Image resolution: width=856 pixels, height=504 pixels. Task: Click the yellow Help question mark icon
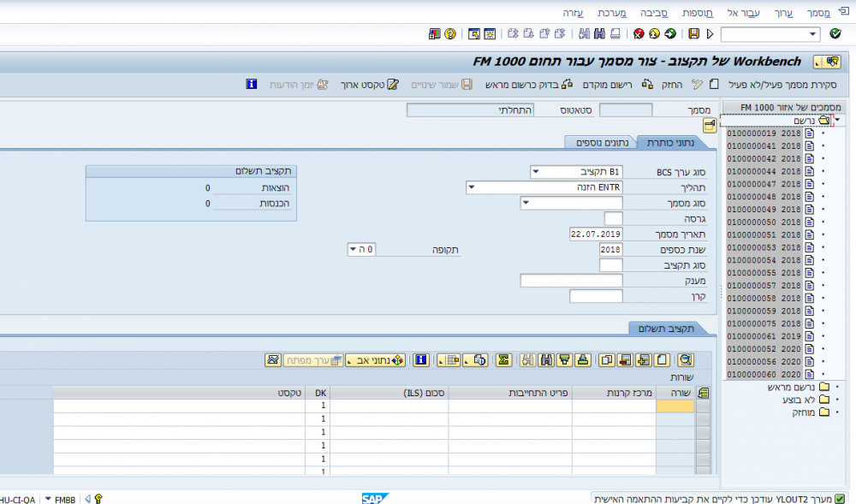tap(450, 34)
